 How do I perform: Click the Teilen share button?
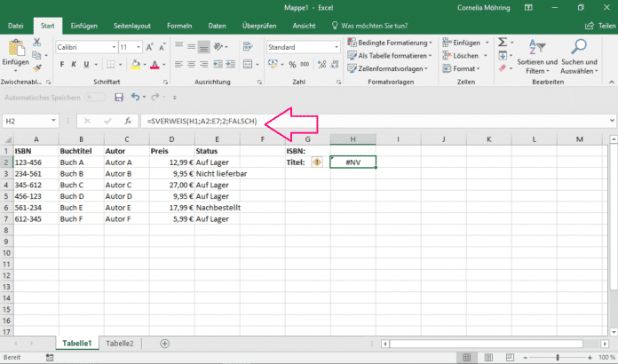[x=600, y=26]
